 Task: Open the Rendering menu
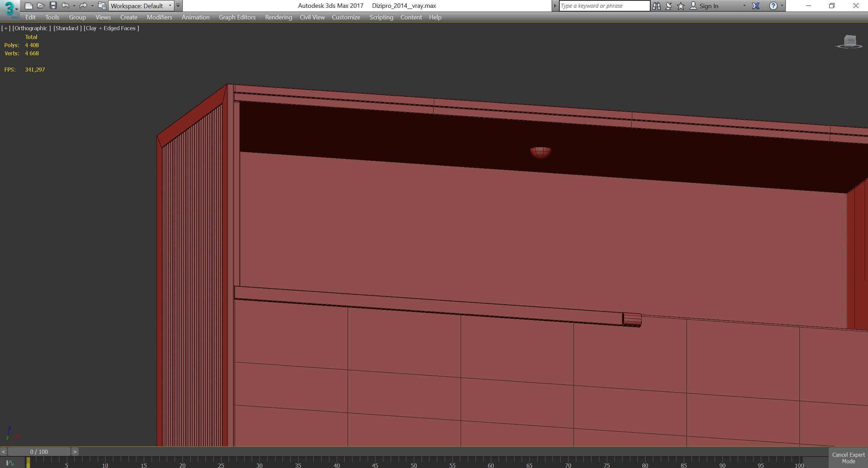point(278,17)
